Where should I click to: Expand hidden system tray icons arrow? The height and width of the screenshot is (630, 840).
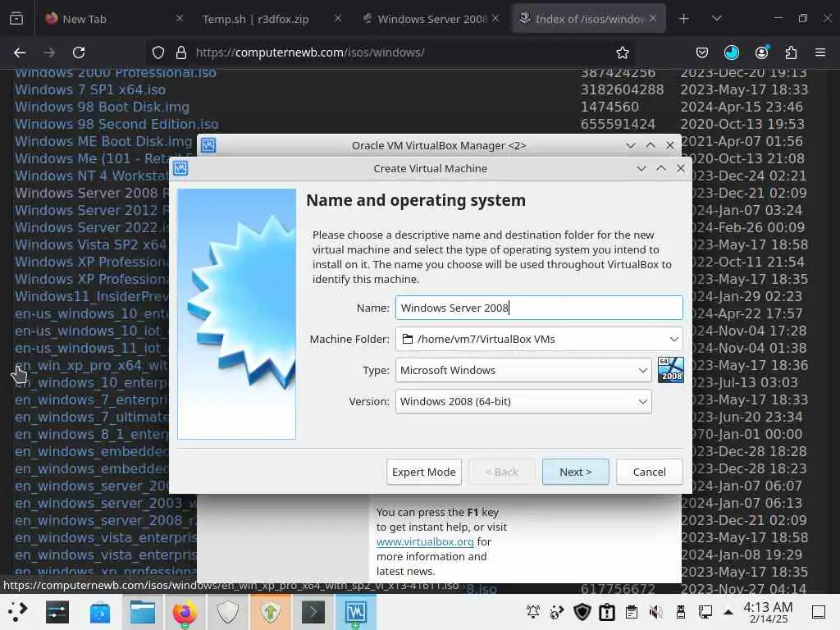pos(728,612)
